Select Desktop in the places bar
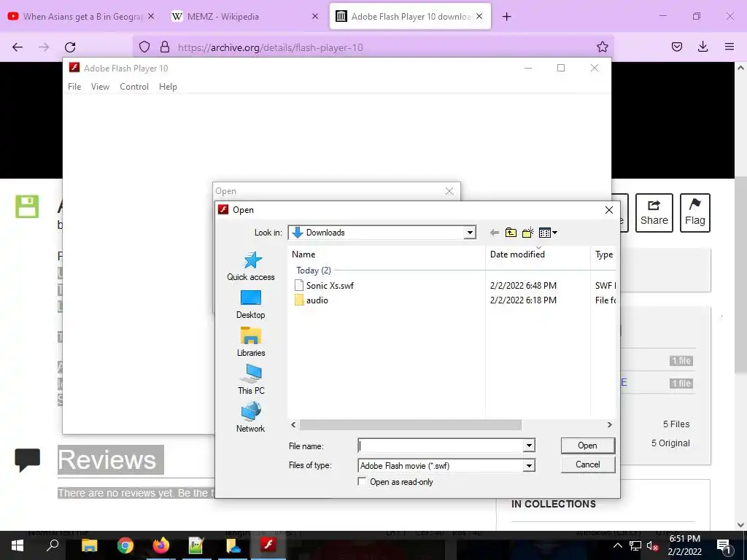This screenshot has height=560, width=747. point(251,305)
